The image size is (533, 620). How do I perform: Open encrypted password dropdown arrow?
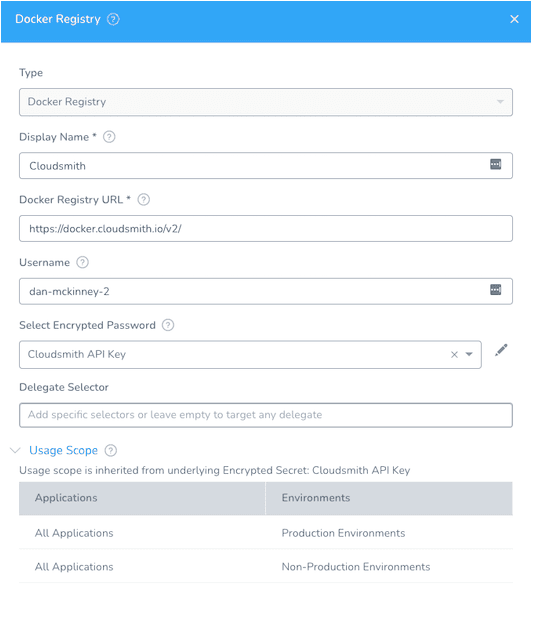tap(469, 354)
